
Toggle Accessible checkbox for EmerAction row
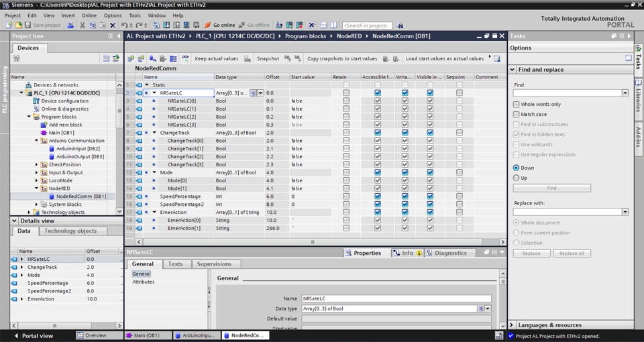point(378,213)
